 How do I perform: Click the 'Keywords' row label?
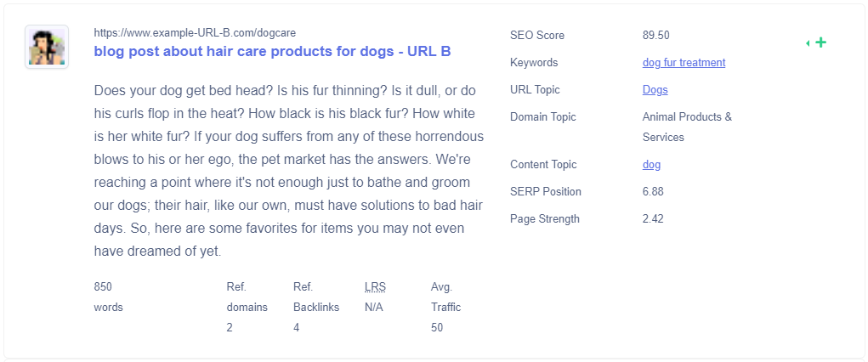pyautogui.click(x=534, y=63)
